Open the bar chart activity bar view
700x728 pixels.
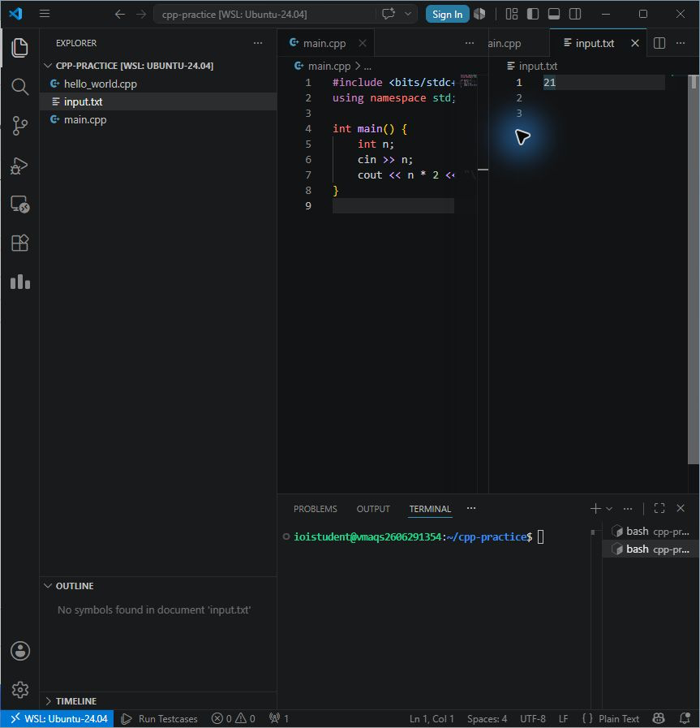coord(19,282)
